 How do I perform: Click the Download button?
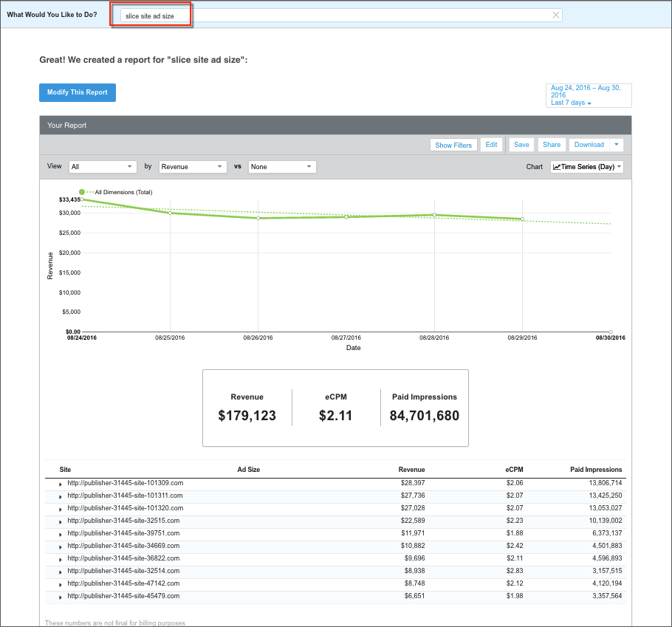pos(589,145)
